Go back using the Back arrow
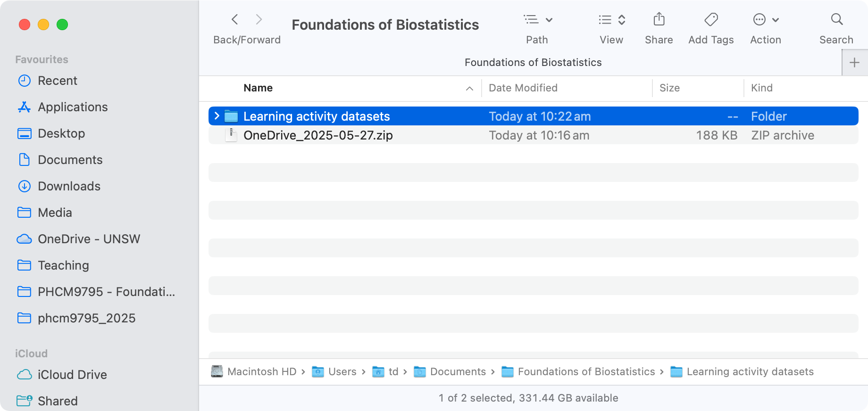This screenshot has height=411, width=868. [x=234, y=20]
